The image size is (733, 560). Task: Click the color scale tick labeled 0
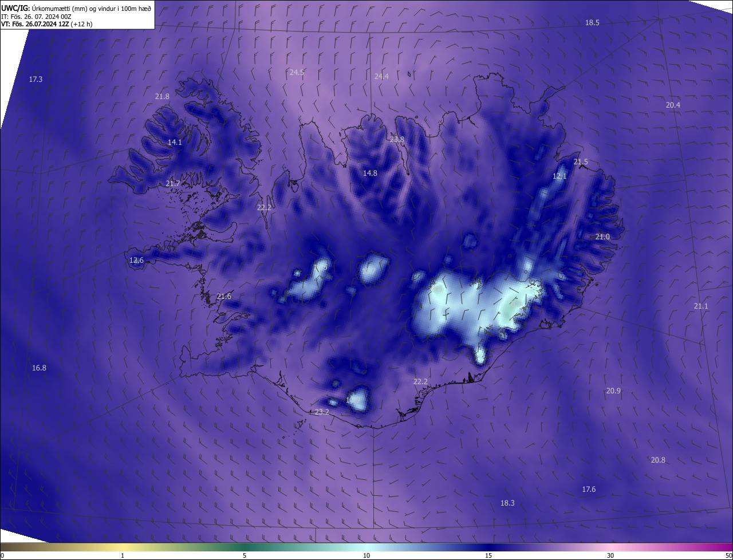coord(2,555)
